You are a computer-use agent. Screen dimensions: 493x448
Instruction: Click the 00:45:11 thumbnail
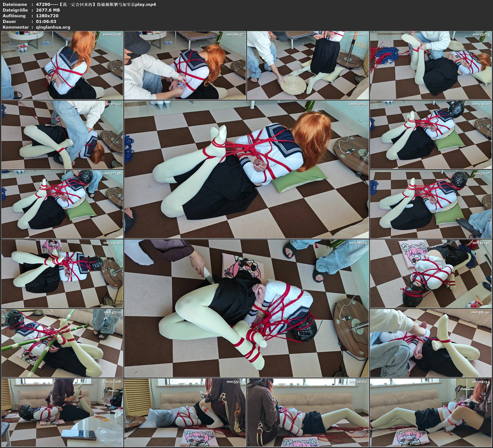62,343
